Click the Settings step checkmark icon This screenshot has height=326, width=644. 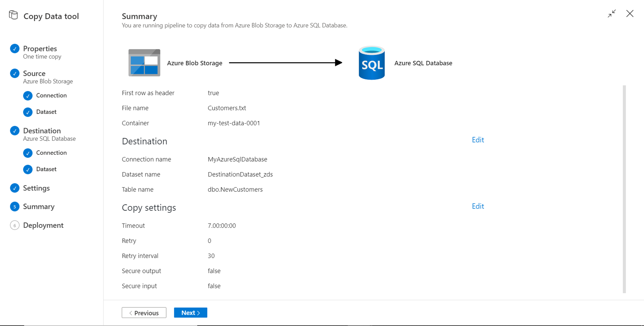click(x=15, y=188)
